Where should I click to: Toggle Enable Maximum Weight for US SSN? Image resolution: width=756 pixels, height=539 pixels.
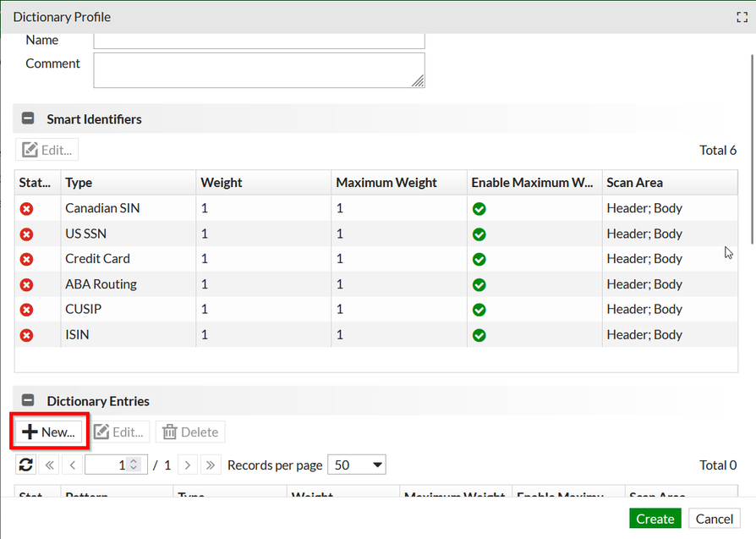click(x=479, y=234)
